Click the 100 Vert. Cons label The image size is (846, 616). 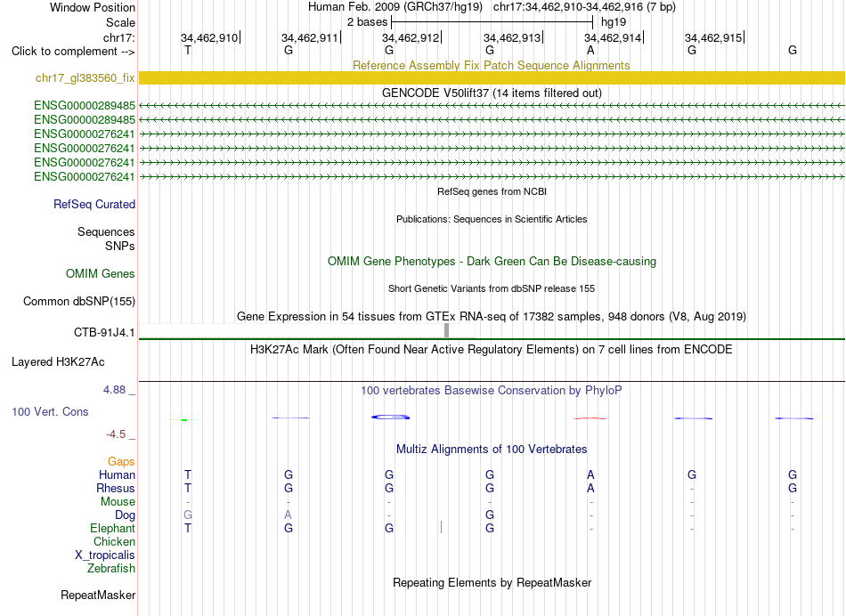[x=50, y=411]
